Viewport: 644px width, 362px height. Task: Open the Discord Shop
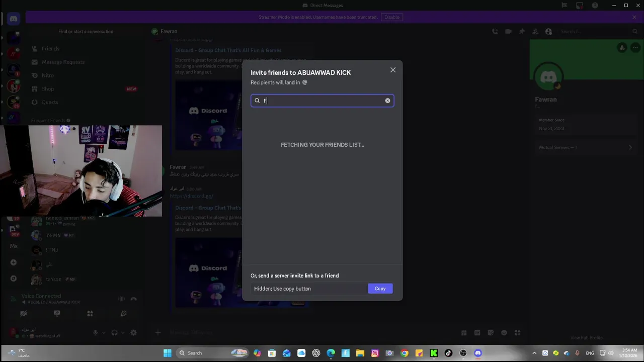[48, 88]
